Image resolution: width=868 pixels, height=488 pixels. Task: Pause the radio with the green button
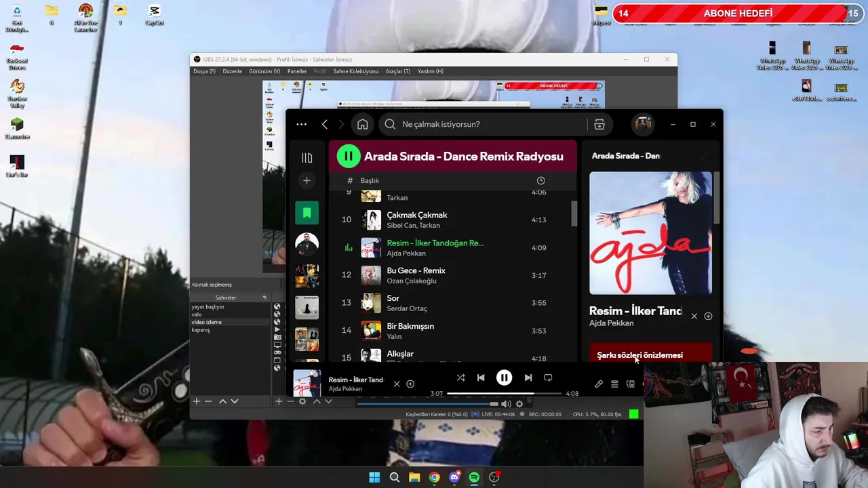pos(349,156)
